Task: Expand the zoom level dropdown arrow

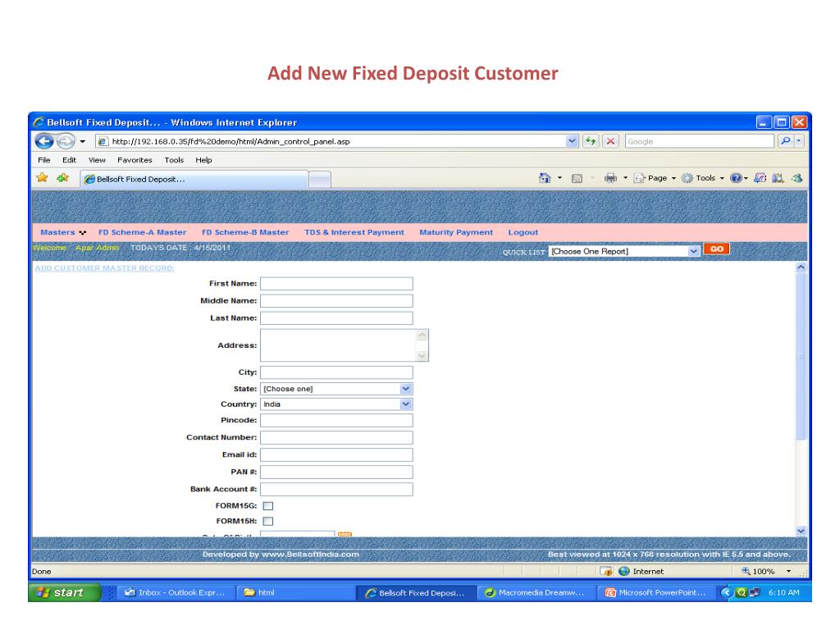Action: point(788,571)
